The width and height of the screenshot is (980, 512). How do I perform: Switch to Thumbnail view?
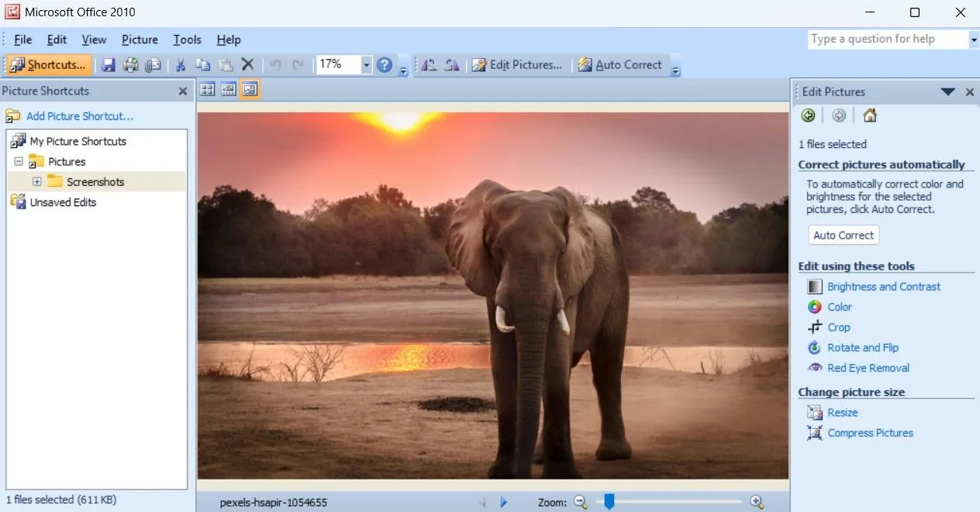click(207, 89)
